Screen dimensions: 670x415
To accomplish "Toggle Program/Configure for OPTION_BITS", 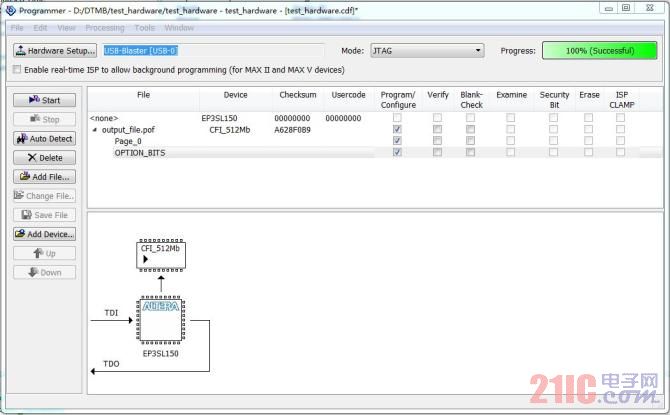I will pyautogui.click(x=397, y=152).
